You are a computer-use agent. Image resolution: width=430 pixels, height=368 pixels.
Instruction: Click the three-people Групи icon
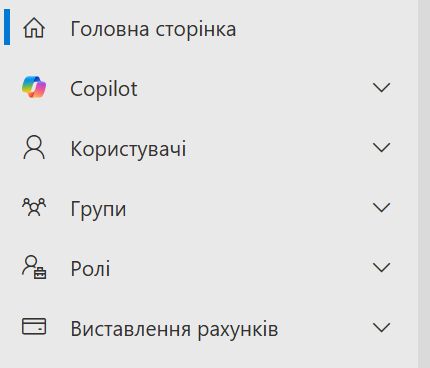[x=34, y=207]
